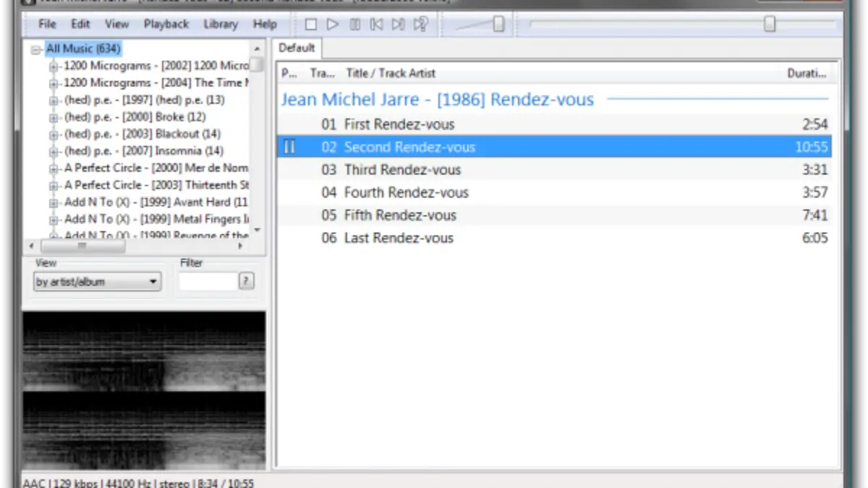Pause playback with the Pause toolbar button

(354, 25)
